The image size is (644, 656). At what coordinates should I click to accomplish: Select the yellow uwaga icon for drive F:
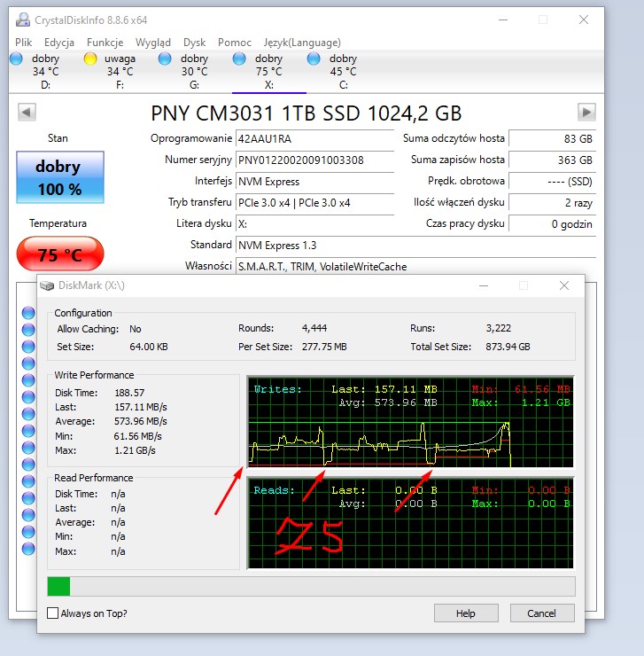pyautogui.click(x=90, y=59)
